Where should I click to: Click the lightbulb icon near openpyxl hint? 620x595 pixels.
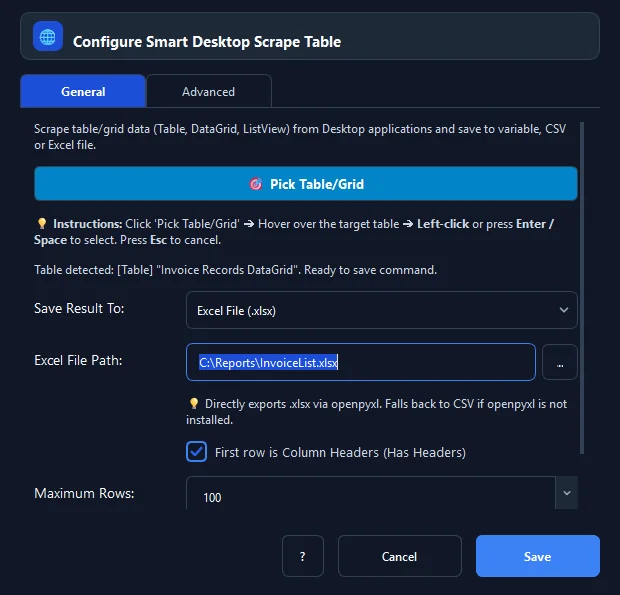tap(193, 404)
